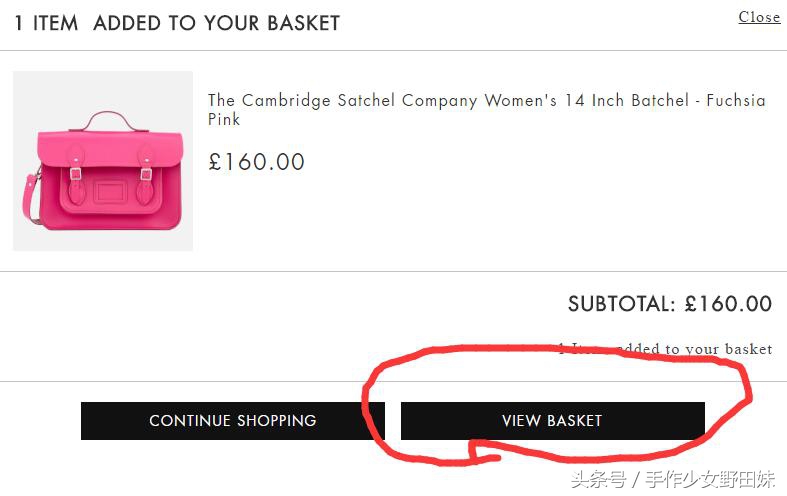Click the word 'Pink' on the title's second line

point(224,120)
